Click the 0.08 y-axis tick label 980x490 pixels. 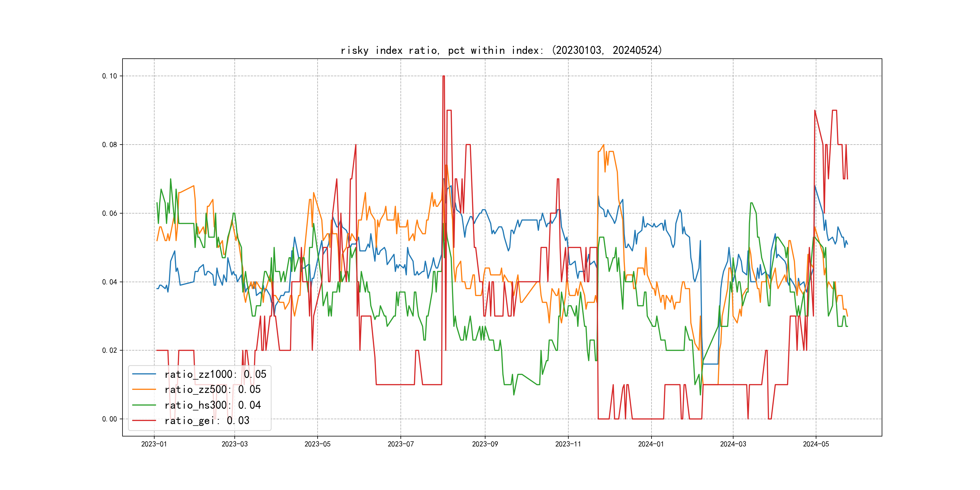(109, 145)
